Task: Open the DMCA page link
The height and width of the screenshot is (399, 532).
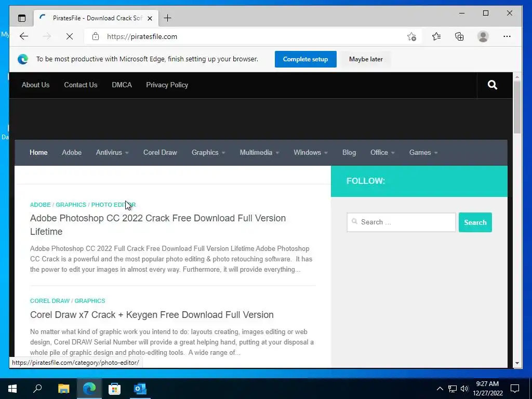Action: click(x=122, y=85)
